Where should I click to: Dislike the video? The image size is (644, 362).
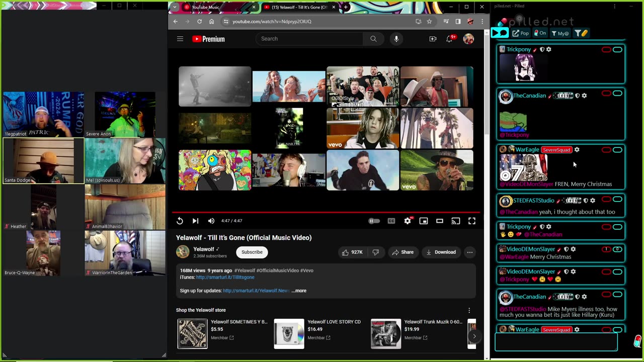pyautogui.click(x=375, y=252)
